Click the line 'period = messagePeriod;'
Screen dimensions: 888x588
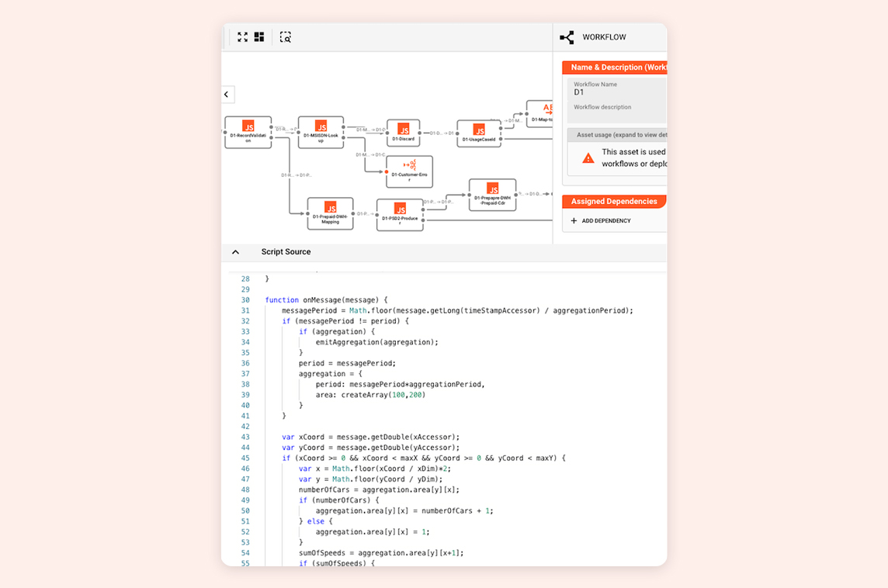point(347,363)
